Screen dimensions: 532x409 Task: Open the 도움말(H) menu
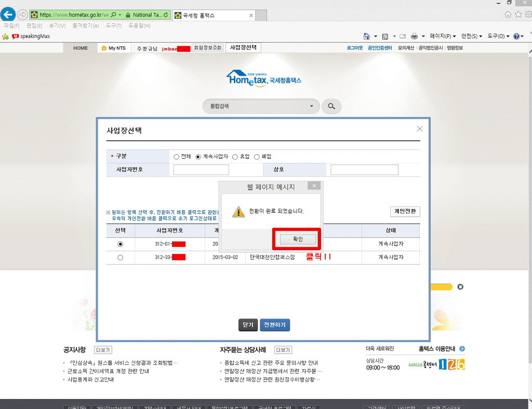click(139, 26)
